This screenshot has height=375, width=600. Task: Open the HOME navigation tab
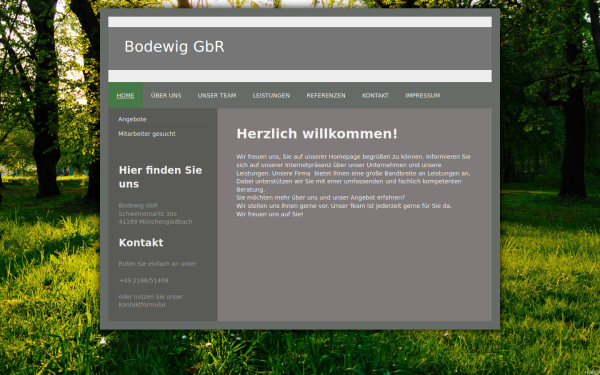pyautogui.click(x=125, y=95)
